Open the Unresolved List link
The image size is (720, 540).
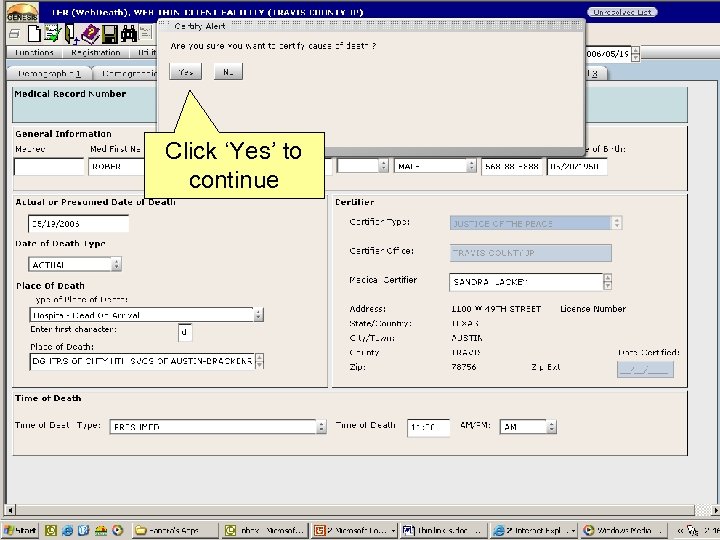(622, 12)
